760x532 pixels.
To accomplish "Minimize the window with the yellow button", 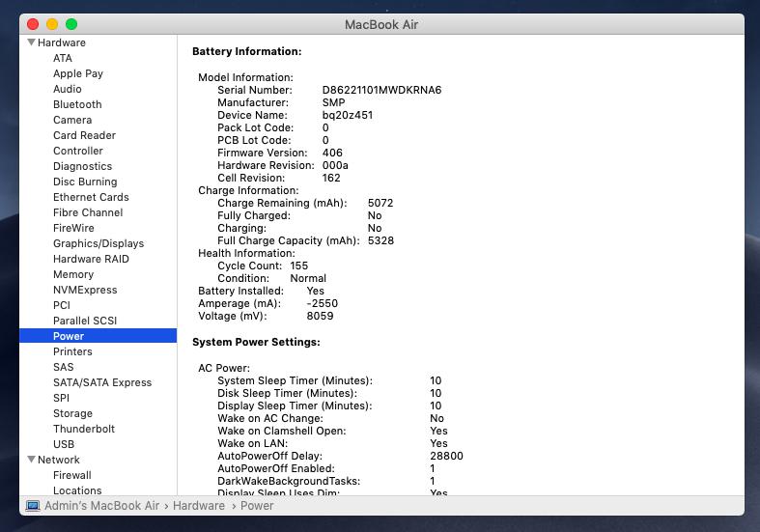I will [x=52, y=24].
